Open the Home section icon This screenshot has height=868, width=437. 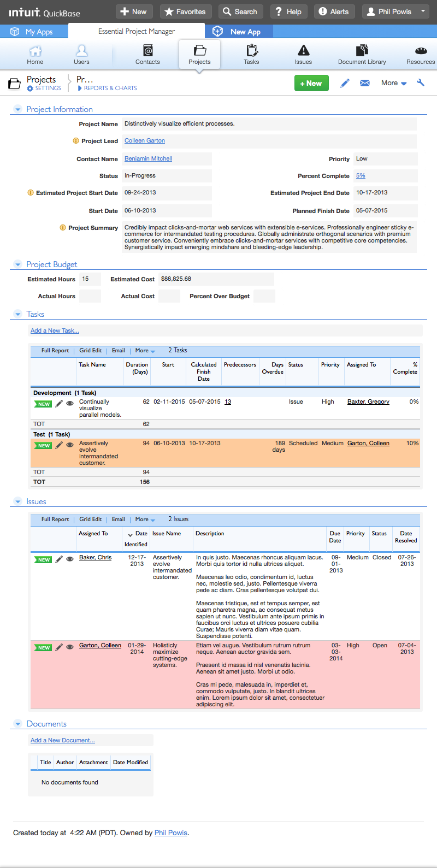[x=35, y=51]
